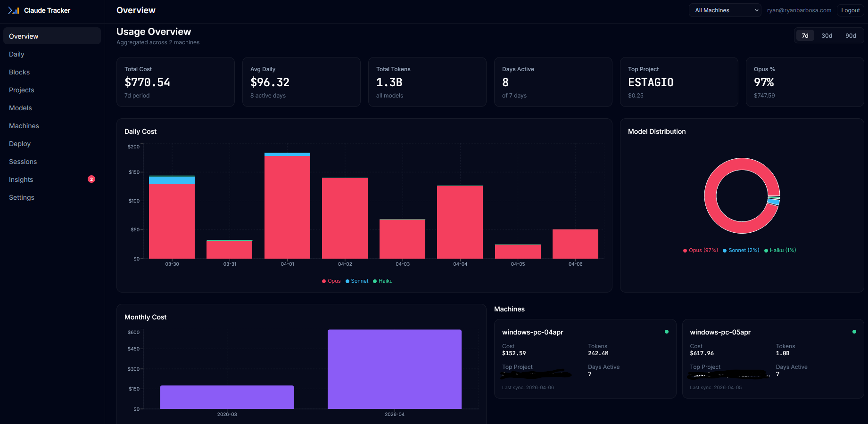Screen dimensions: 868x424
Task: Toggle the Sonnet series in chart legend
Action: [x=357, y=281]
